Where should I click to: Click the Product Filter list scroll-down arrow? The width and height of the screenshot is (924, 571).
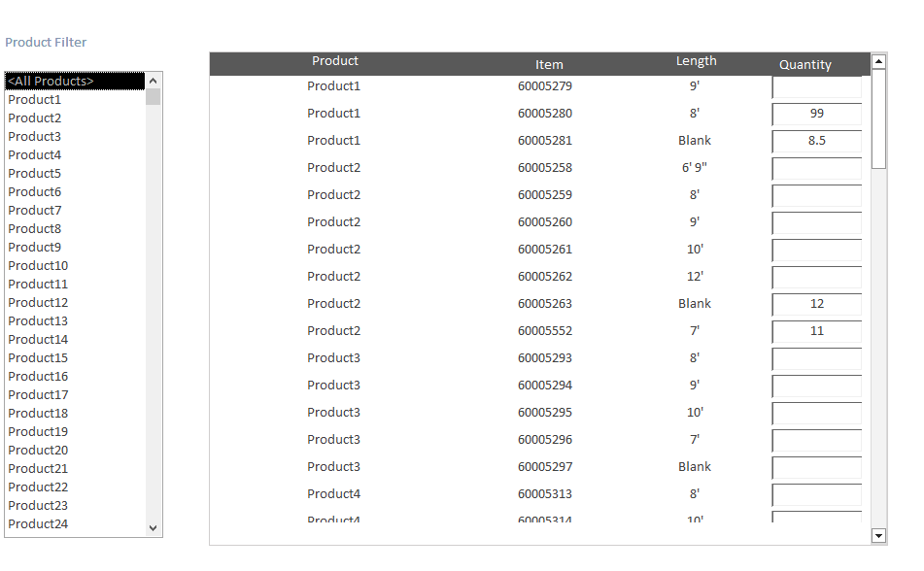pyautogui.click(x=153, y=527)
